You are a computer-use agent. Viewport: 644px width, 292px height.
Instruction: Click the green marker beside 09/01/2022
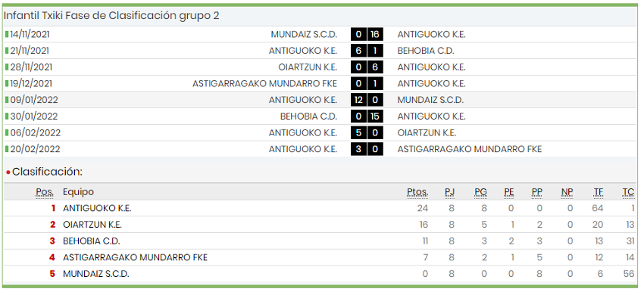[7, 100]
